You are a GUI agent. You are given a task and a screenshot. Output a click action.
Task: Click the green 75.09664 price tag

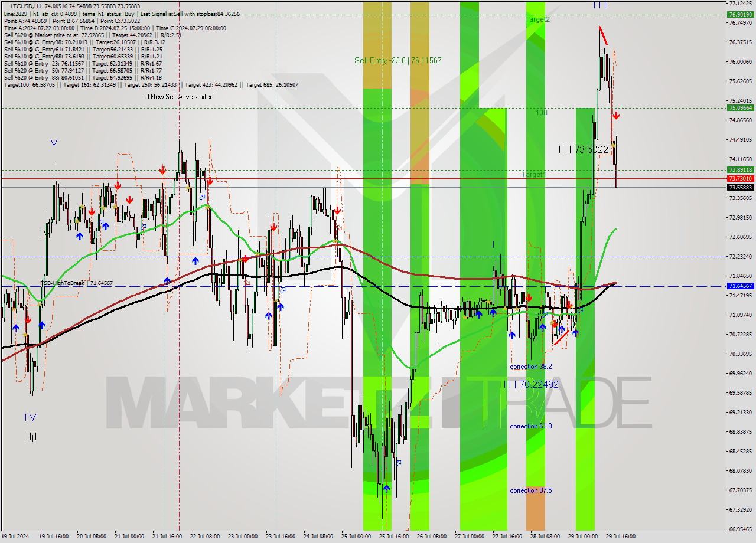coord(740,108)
